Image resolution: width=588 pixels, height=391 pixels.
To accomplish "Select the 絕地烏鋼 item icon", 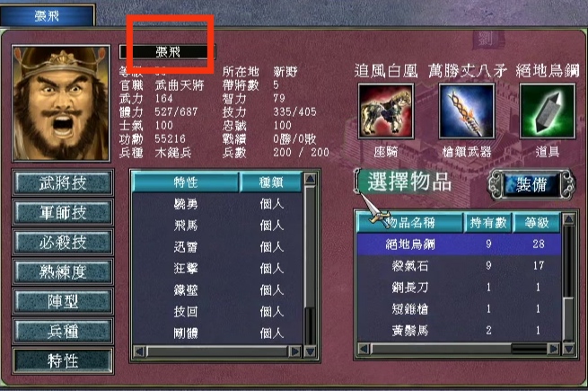I will [x=547, y=111].
